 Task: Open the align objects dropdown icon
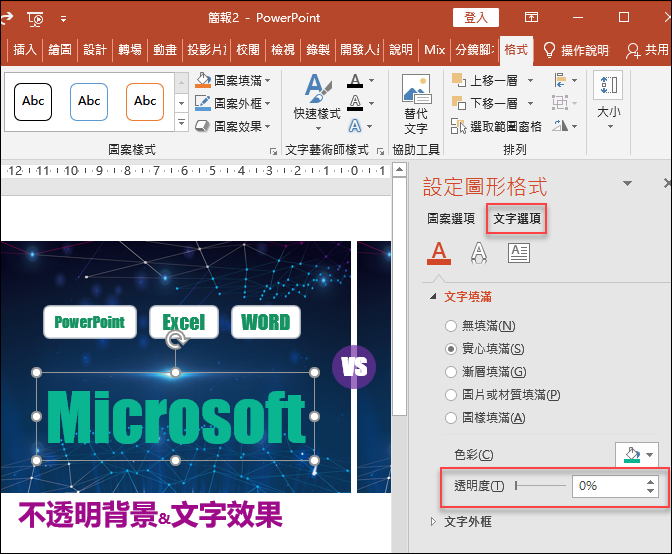565,80
